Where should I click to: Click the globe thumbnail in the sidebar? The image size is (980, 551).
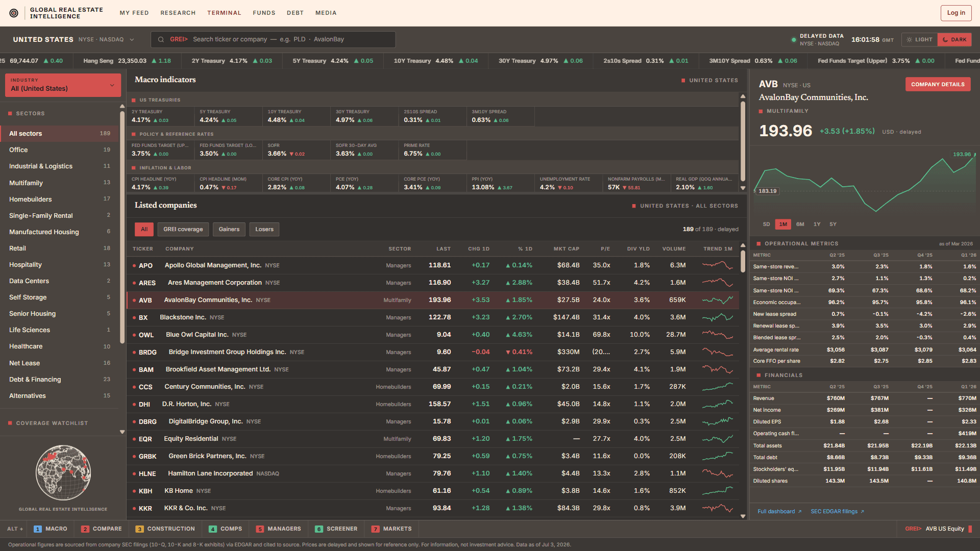tap(63, 473)
